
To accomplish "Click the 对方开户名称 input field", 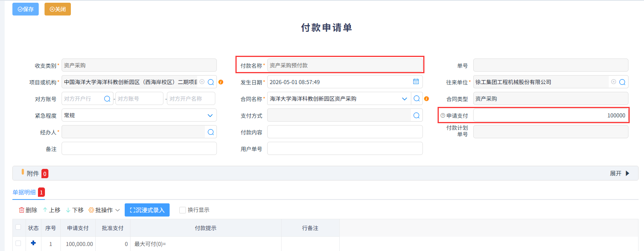I will (x=191, y=99).
